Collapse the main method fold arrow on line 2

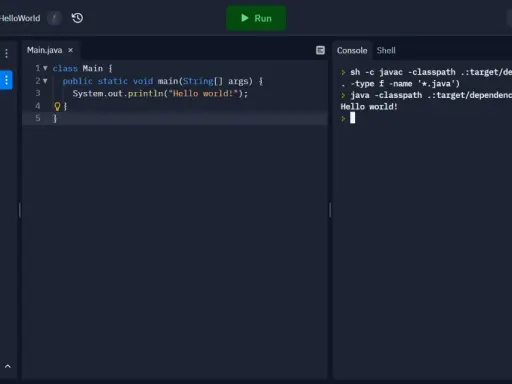(45, 81)
